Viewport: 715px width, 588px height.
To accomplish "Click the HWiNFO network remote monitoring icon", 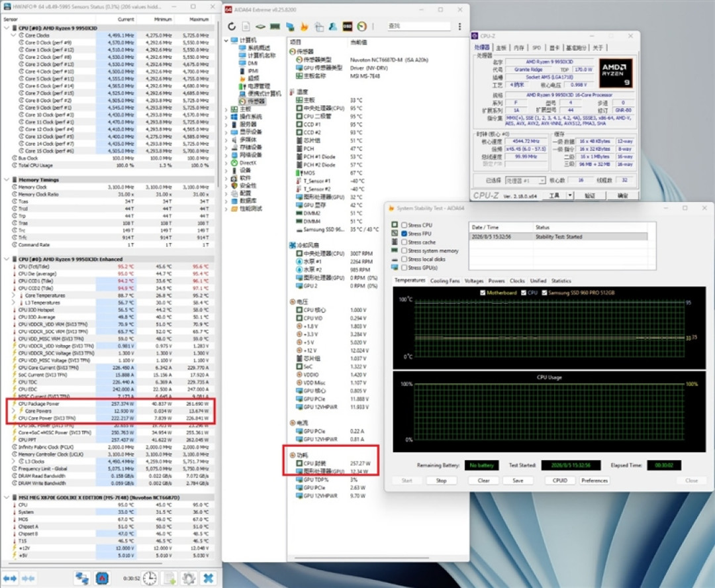I will click(x=82, y=579).
